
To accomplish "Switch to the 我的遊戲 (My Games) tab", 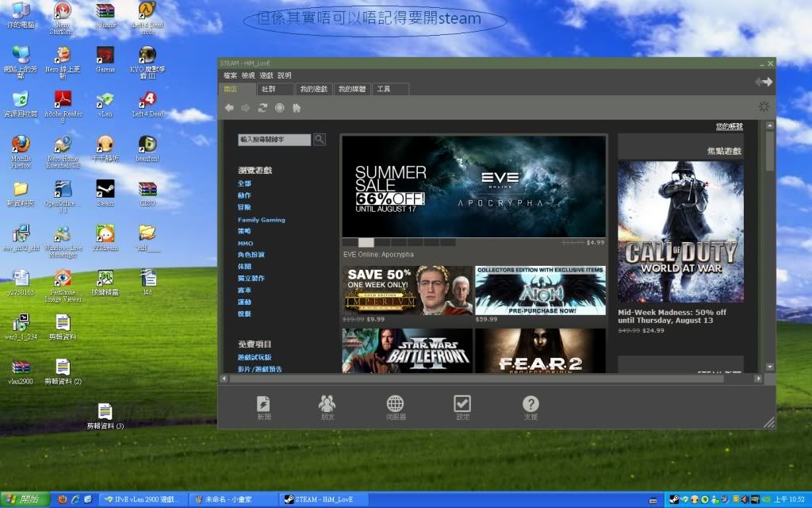I will (x=314, y=89).
